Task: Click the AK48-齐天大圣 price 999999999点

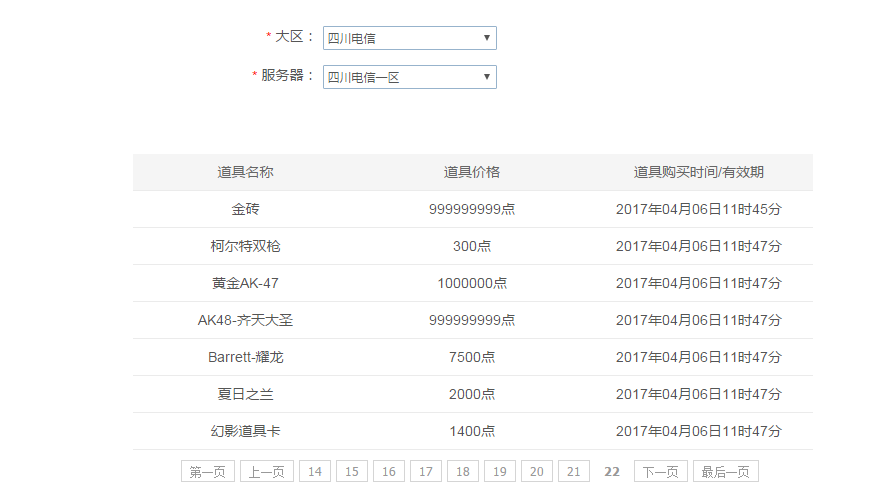Action: 472,320
